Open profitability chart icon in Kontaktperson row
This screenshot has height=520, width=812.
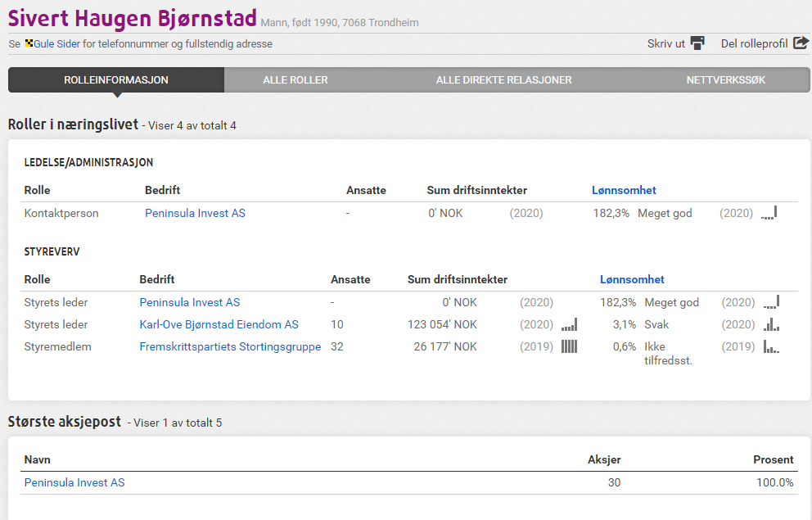tap(769, 212)
